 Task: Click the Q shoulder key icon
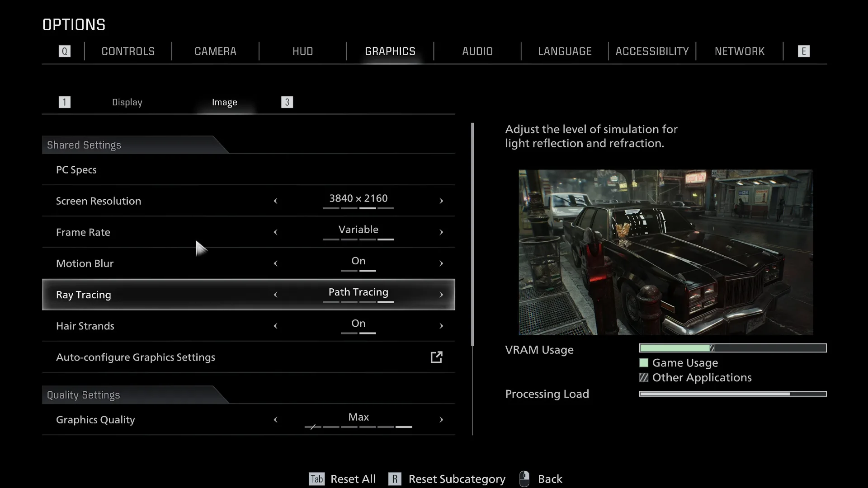pyautogui.click(x=65, y=51)
